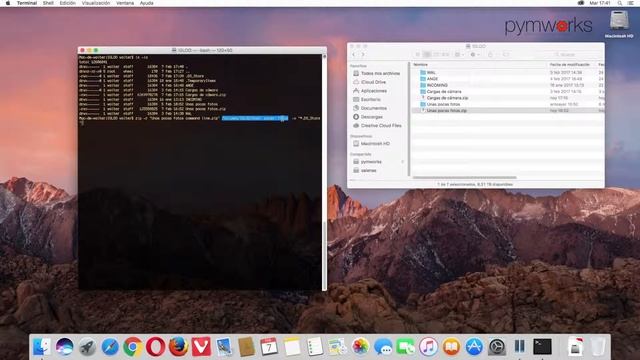Open Notification Center in the menu bar
640x360 pixels.
pos(631,3)
